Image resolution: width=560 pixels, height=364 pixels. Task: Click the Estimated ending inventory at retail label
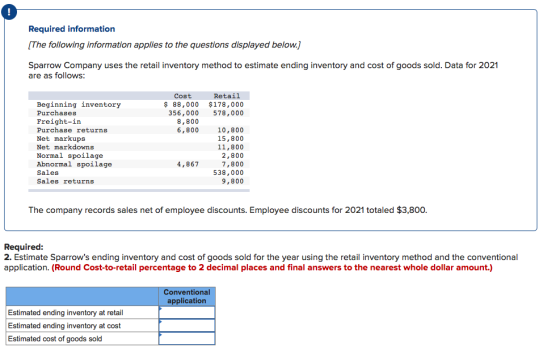point(65,313)
